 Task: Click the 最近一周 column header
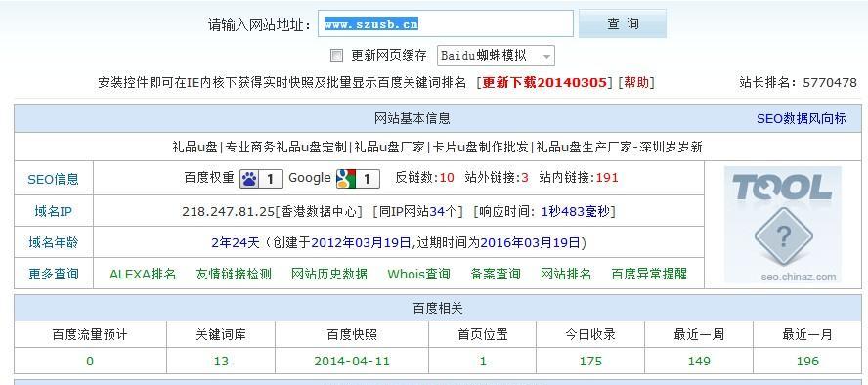tap(699, 334)
